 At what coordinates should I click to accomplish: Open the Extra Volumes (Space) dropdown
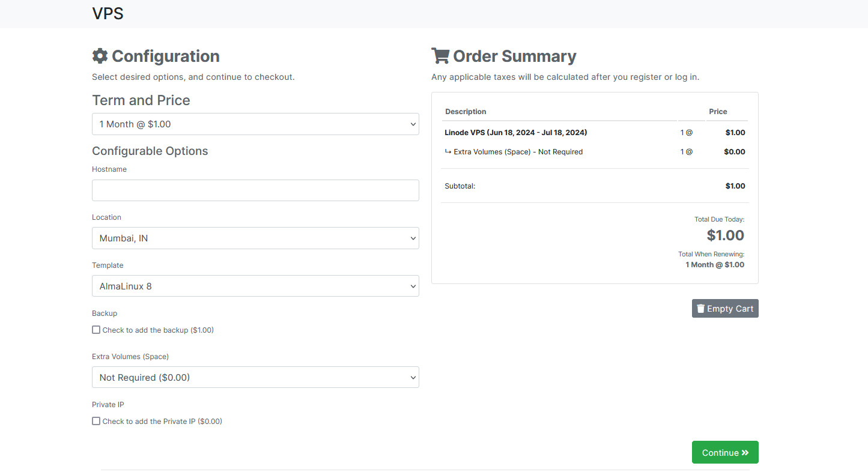tap(255, 378)
